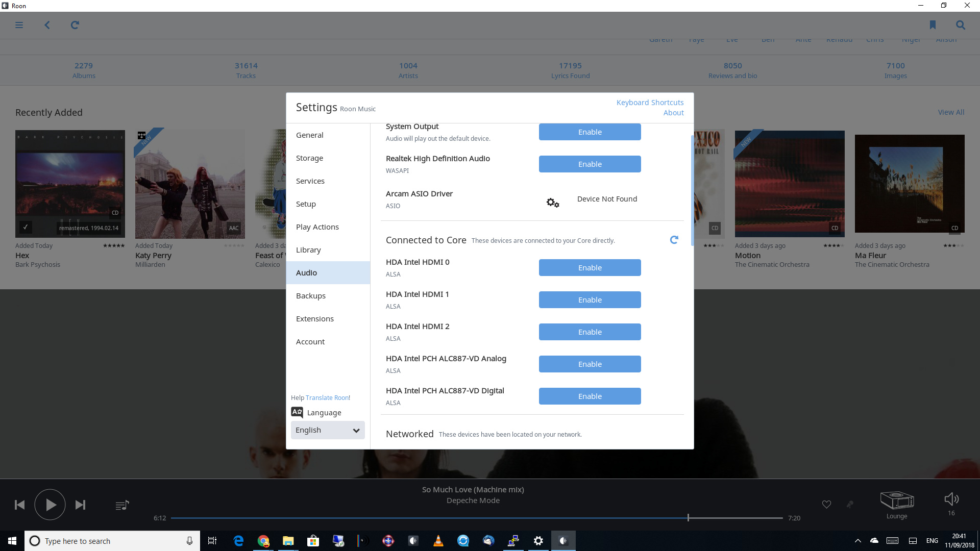
Task: Show hidden system tray icons
Action: [858, 541]
